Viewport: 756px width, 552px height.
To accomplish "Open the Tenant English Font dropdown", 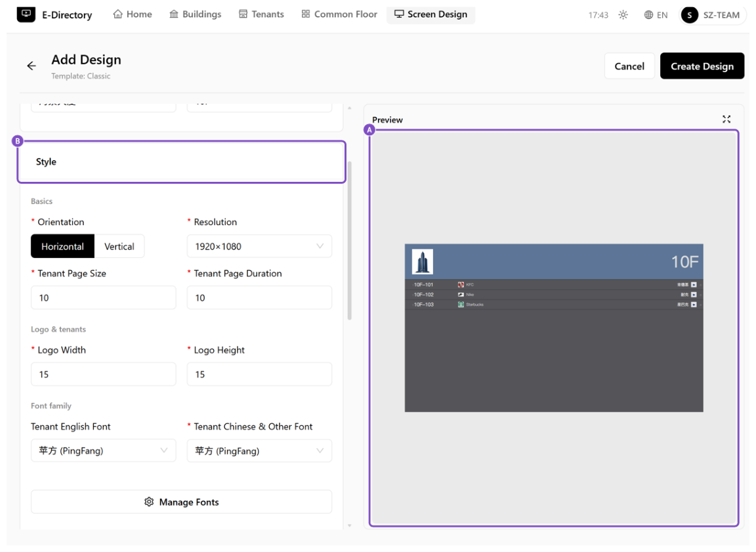I will (104, 451).
